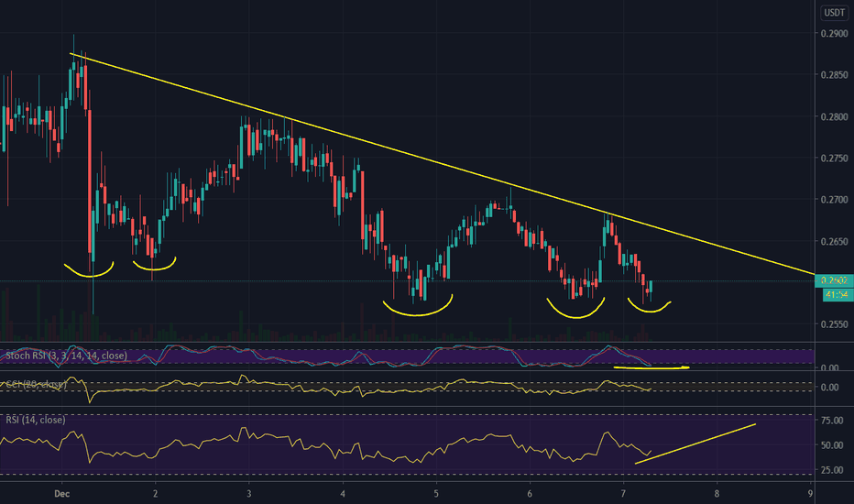Screen dimensions: 854x504
Task: Select the yellow rising trendline in RSI pane
Action: coord(695,444)
